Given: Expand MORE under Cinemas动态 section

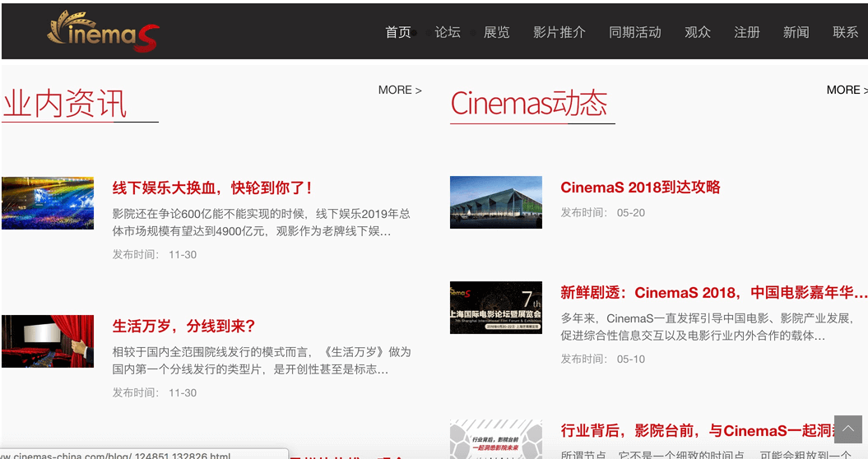Looking at the screenshot, I should tap(847, 90).
